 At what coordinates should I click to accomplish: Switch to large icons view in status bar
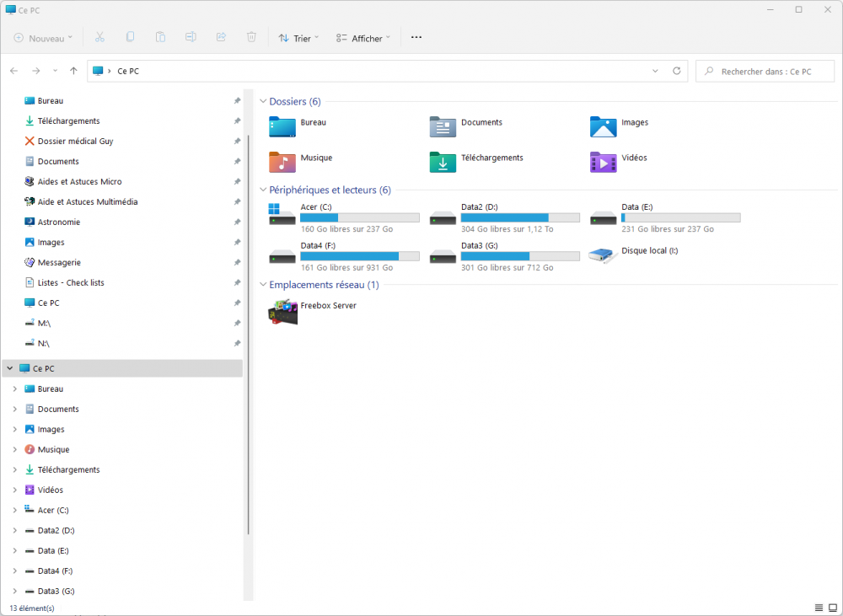click(833, 608)
